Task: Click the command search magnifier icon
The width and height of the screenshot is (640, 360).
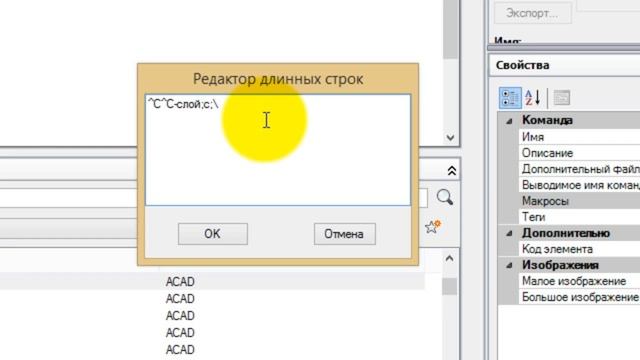Action: (444, 197)
